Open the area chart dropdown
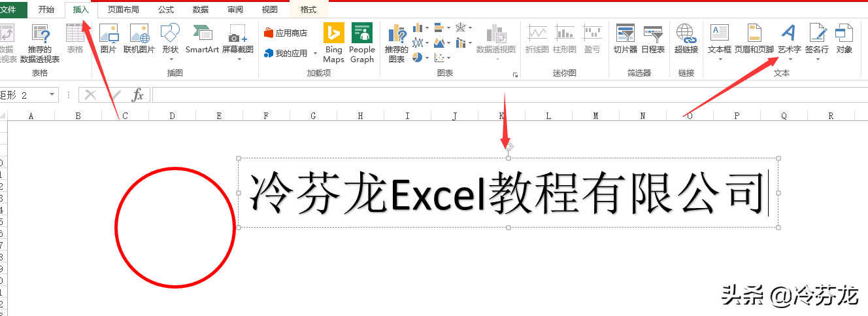 (442, 43)
